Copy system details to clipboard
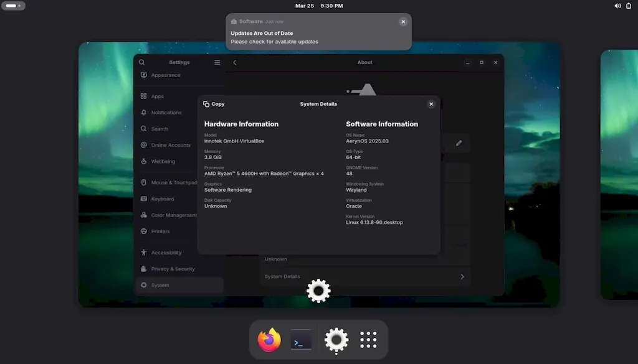638x364 pixels. 214,104
